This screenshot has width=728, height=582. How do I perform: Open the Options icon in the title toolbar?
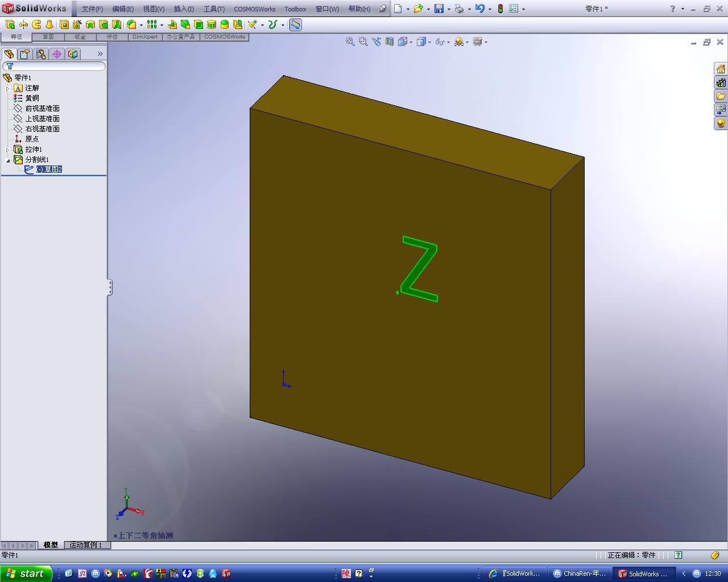tap(514, 9)
